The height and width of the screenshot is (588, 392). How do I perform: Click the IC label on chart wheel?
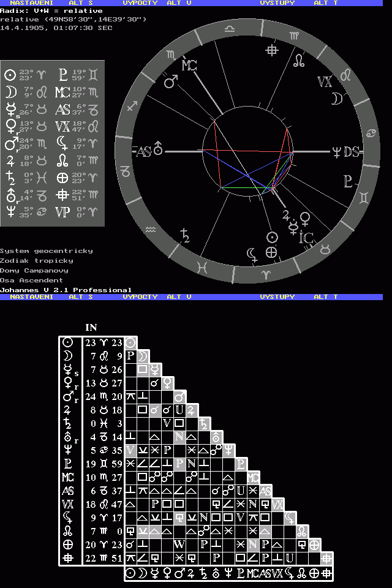pyautogui.click(x=306, y=237)
